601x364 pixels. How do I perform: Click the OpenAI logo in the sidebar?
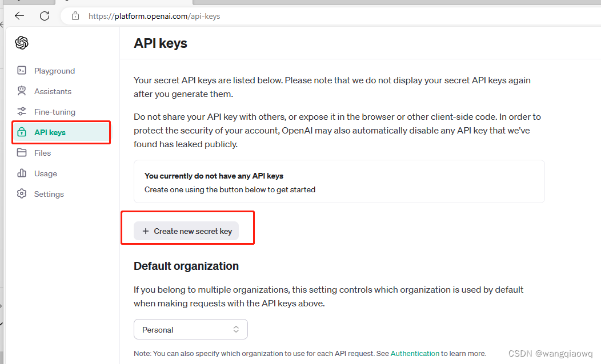[22, 42]
